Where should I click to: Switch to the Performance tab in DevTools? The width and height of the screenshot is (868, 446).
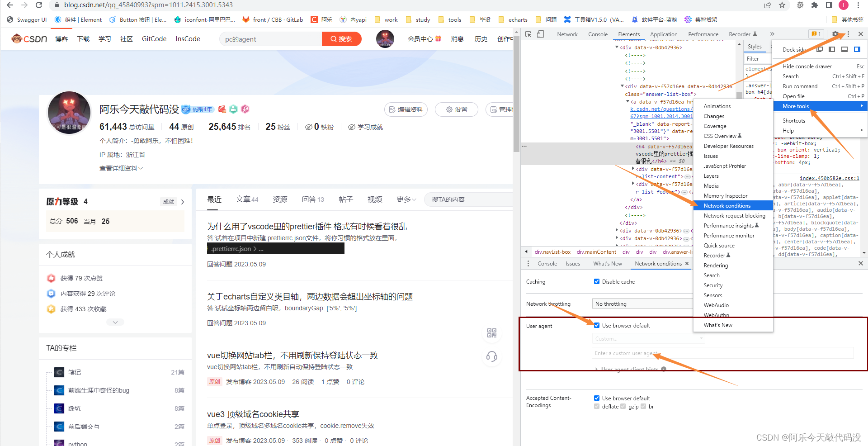coord(703,34)
